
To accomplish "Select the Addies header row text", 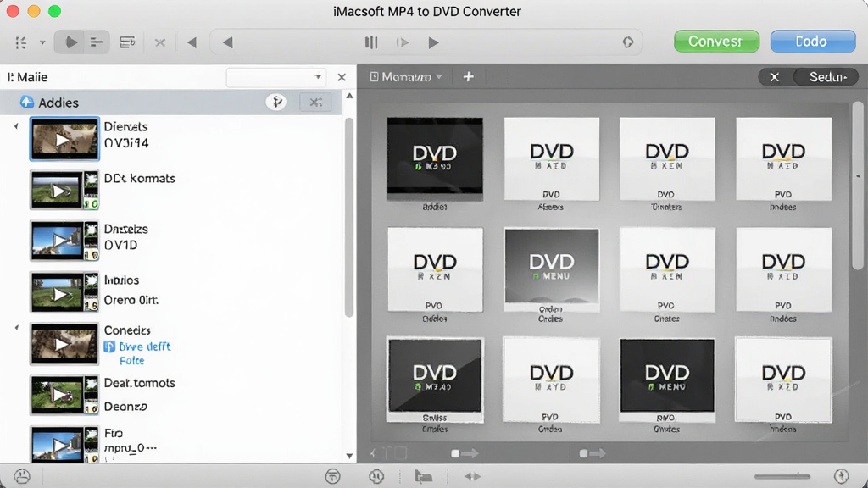I will click(58, 103).
